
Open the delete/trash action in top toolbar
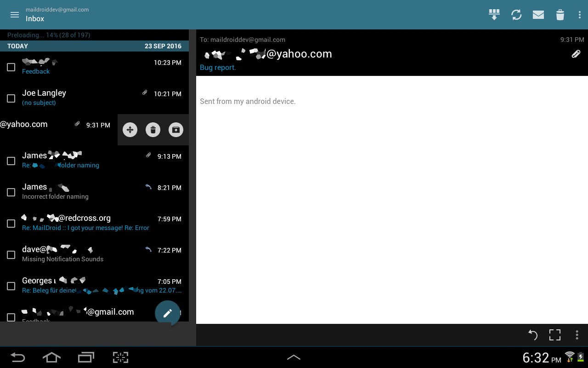(x=560, y=15)
